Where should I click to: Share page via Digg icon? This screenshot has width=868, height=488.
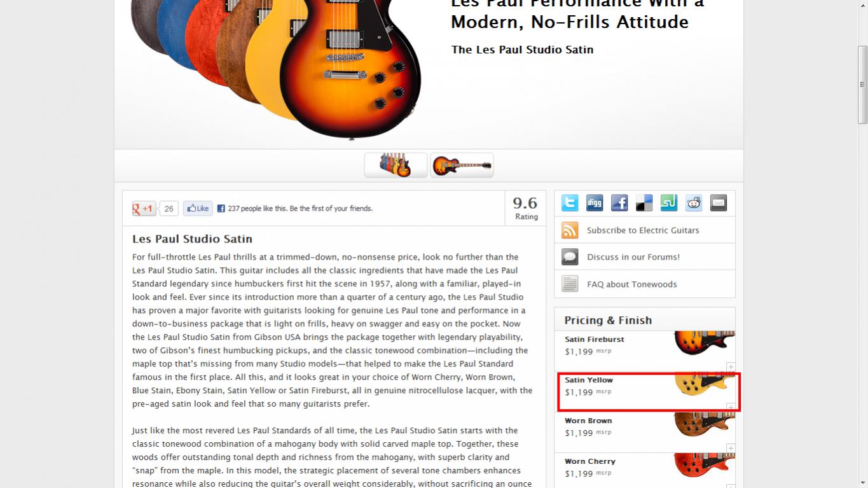pyautogui.click(x=595, y=203)
